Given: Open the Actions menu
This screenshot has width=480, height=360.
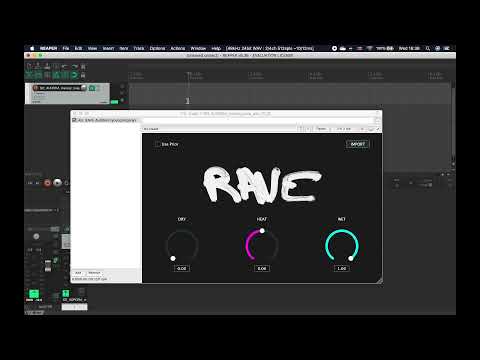Looking at the screenshot, I should click(x=178, y=48).
